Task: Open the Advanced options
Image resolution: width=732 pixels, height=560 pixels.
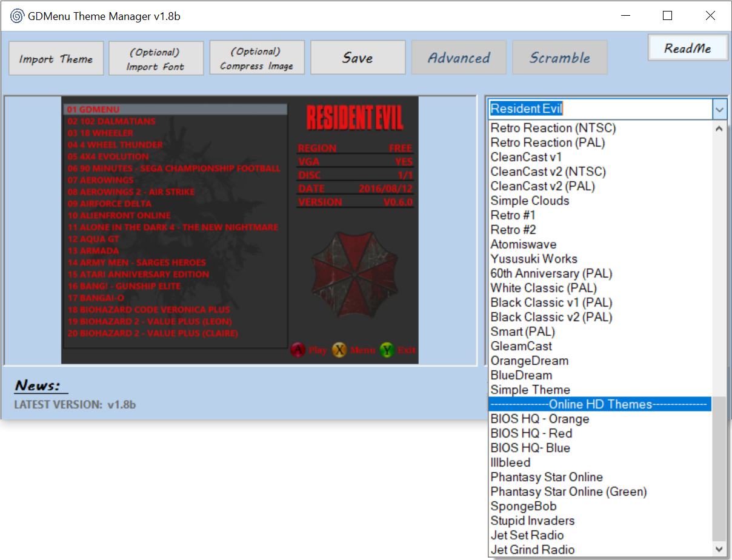Action: (x=459, y=58)
